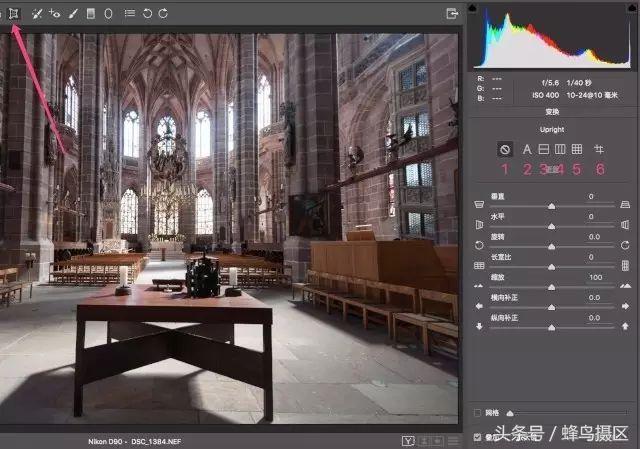Click the f/5.6 aperture readout
This screenshot has width=640, height=449.
click(x=550, y=83)
